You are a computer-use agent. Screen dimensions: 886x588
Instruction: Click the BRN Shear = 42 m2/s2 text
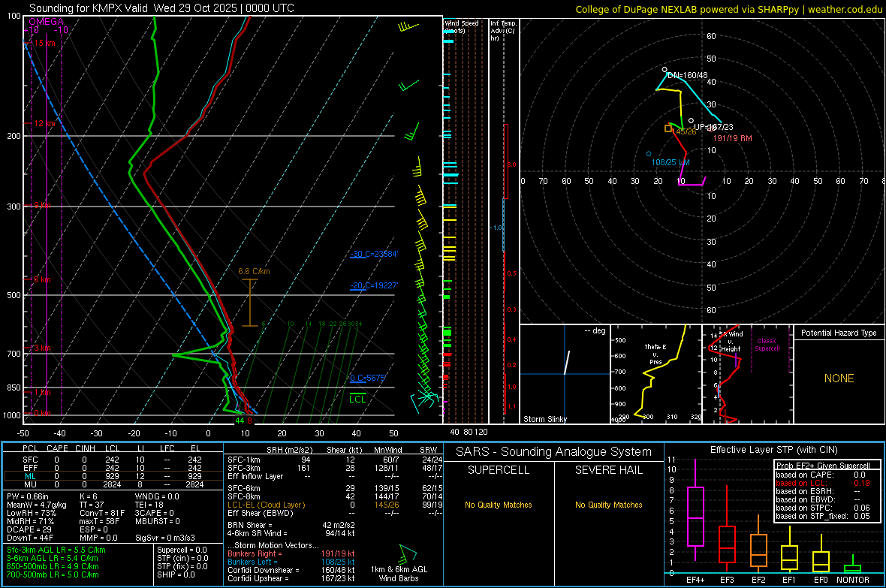point(291,525)
